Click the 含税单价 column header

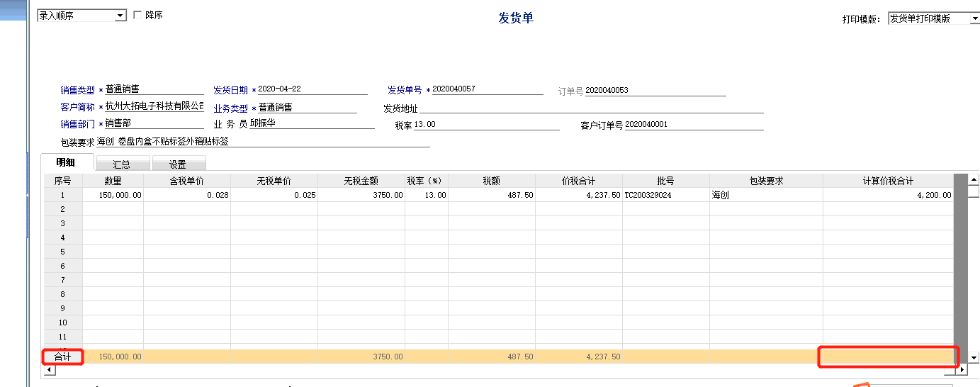pos(187,181)
